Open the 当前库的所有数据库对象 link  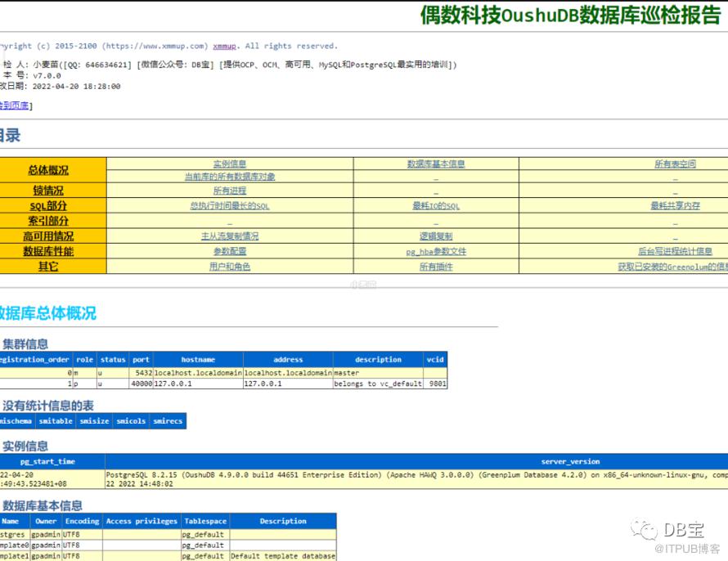tap(230, 177)
